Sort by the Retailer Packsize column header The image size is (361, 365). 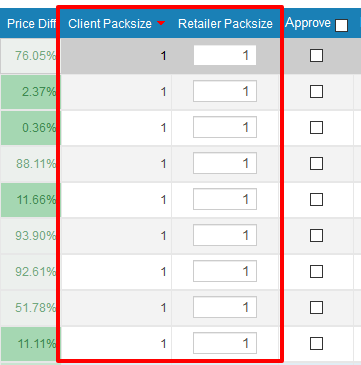pos(225,24)
